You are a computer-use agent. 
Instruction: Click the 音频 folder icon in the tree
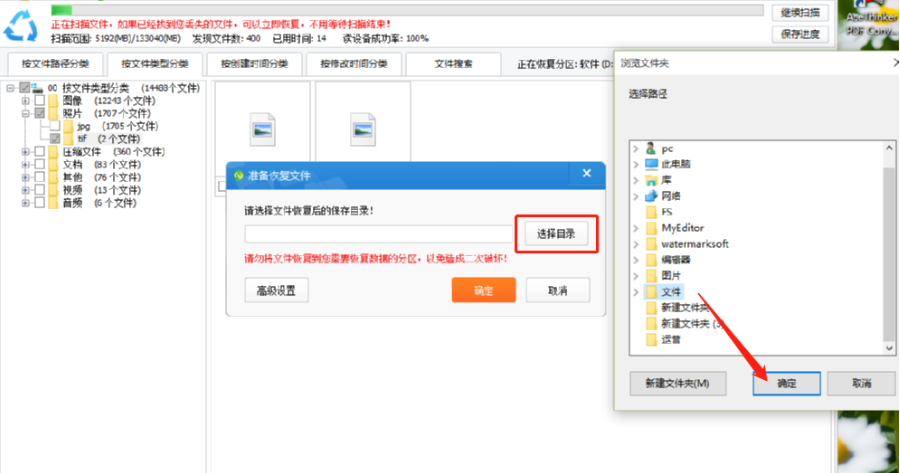[x=53, y=203]
